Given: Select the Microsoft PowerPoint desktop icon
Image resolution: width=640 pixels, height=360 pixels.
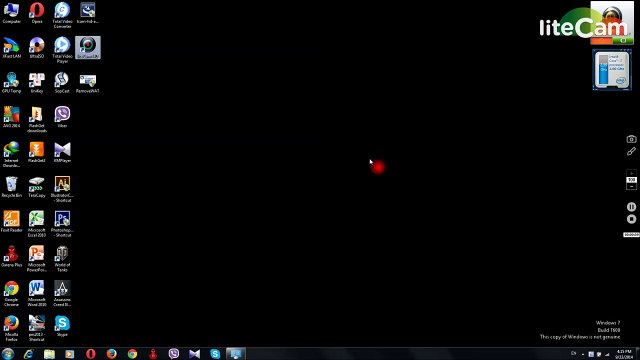Looking at the screenshot, I should (x=37, y=259).
